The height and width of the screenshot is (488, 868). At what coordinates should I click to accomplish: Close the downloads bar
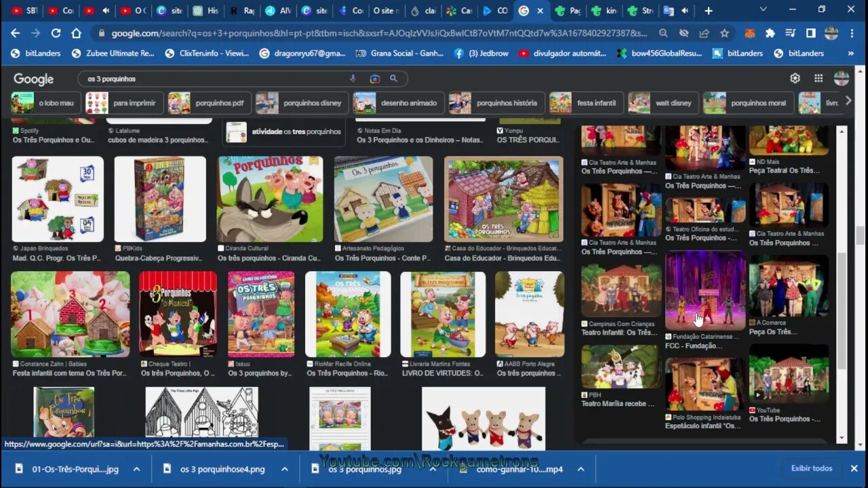[x=854, y=468]
